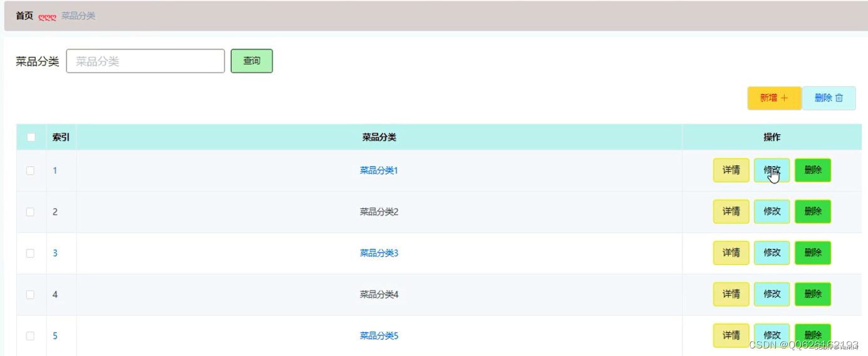This screenshot has width=868, height=356.
Task: Check the checkbox for row 菜品分类3
Action: (30, 253)
